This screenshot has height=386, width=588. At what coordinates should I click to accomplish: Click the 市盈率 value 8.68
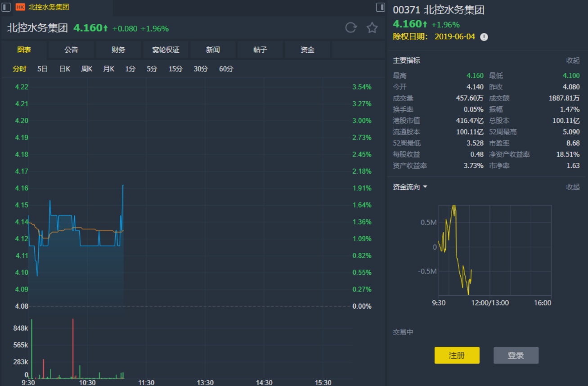574,143
